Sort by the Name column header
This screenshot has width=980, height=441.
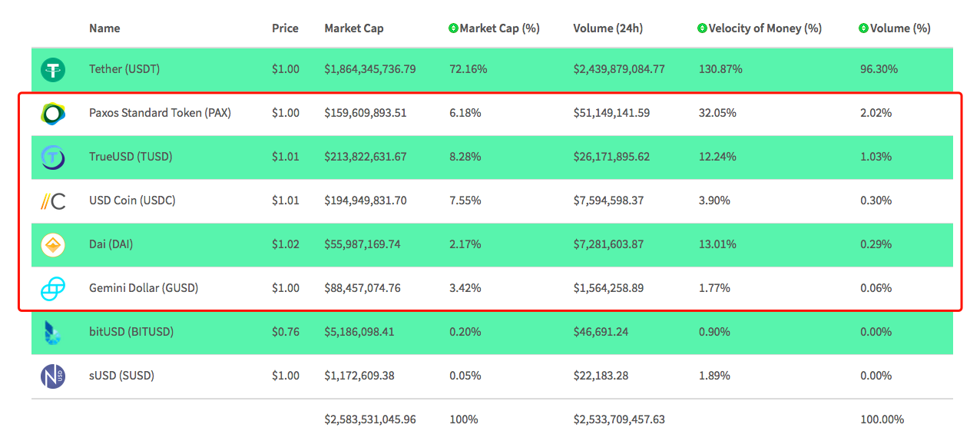coord(104,28)
